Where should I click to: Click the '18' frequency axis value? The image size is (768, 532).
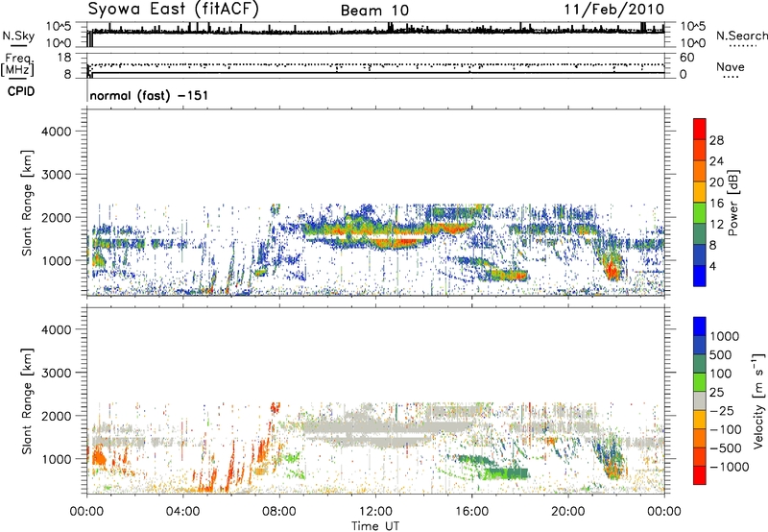tap(63, 58)
